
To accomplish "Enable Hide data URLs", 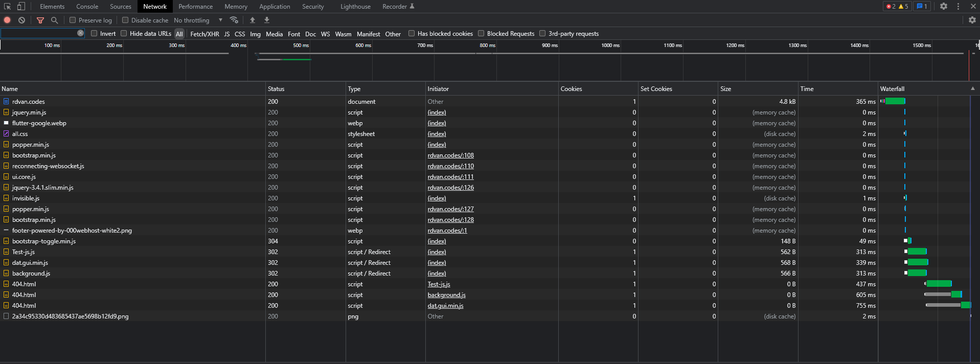I will point(124,33).
